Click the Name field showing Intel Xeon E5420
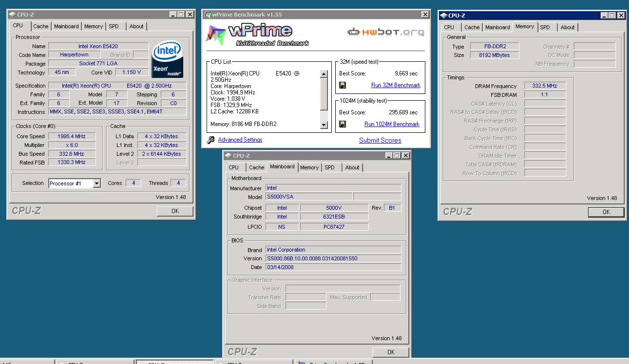The height and width of the screenshot is (364, 629). (x=98, y=46)
